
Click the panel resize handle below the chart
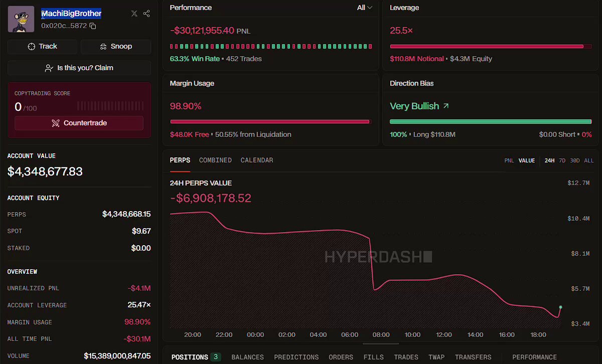(381, 344)
